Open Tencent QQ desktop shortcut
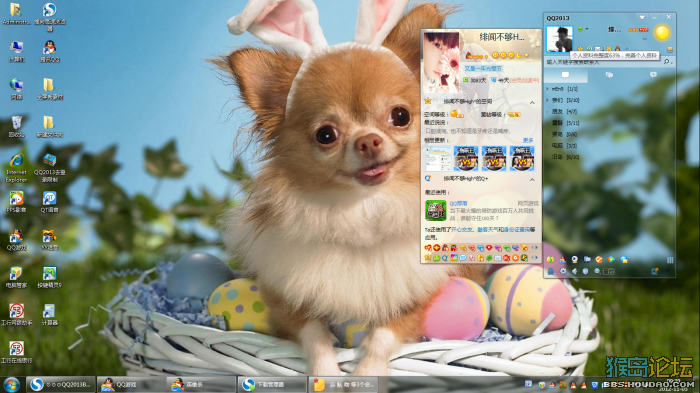The width and height of the screenshot is (700, 393). [x=50, y=51]
